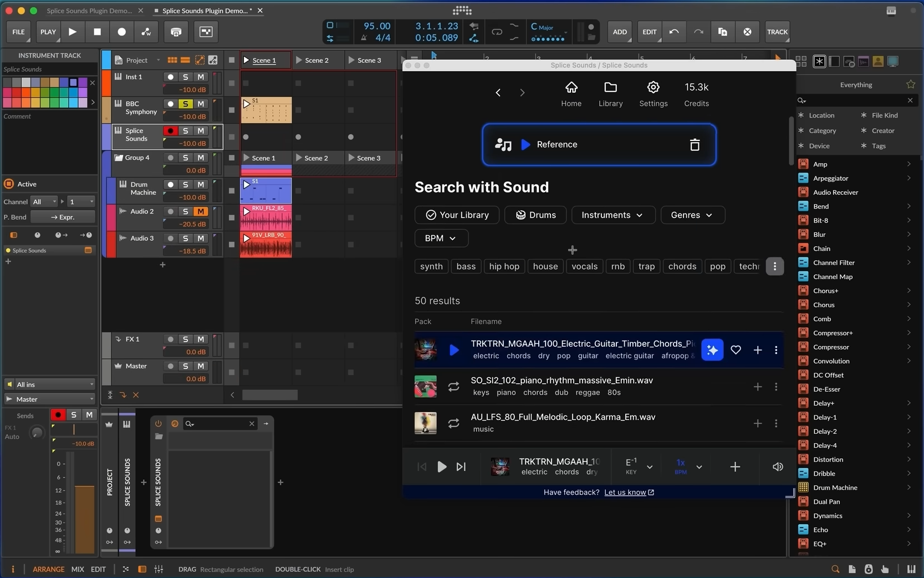Toggle the Active device state
Screen dimensions: 924x578
pos(8,184)
